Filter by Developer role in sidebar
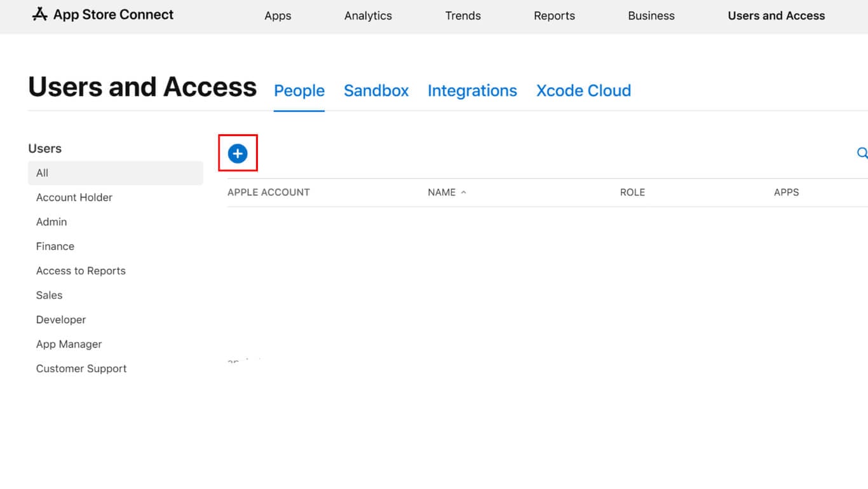The height and width of the screenshot is (489, 868). tap(61, 320)
